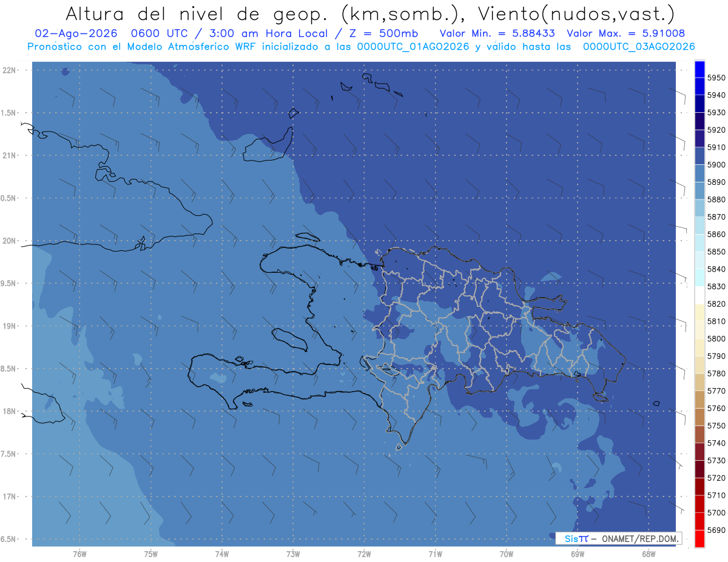Click the color bar label 5820

tap(716, 304)
